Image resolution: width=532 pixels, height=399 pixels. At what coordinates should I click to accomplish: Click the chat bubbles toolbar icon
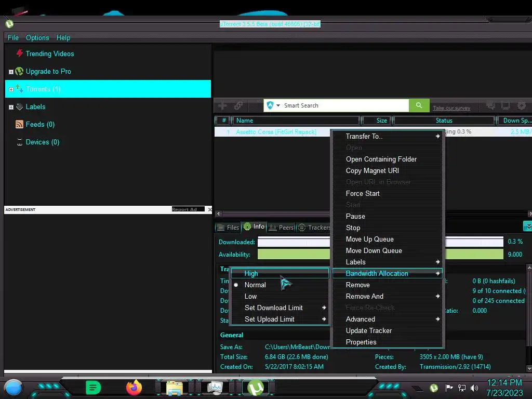[x=490, y=106]
